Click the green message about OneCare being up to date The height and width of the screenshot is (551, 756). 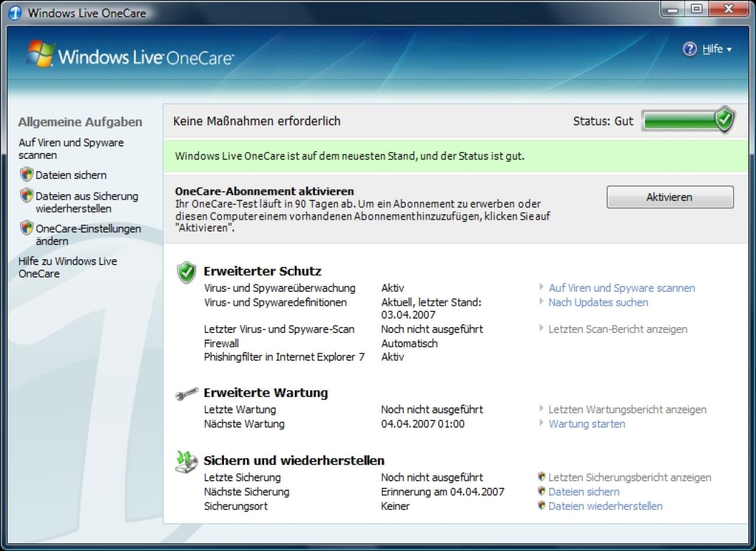350,157
